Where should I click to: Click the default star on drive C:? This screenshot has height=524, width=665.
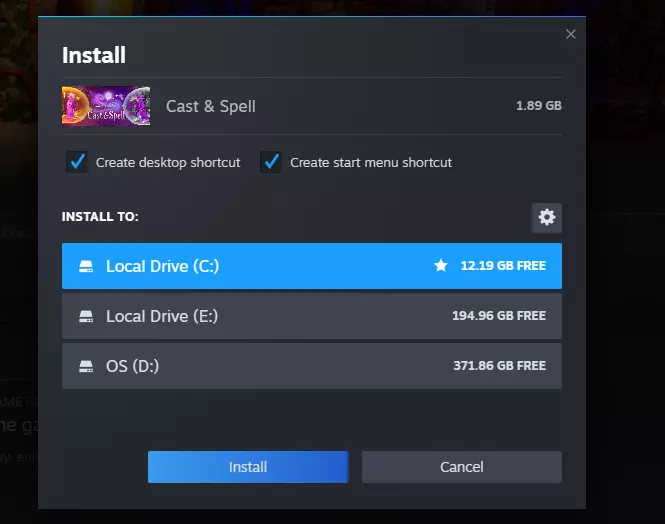pos(441,265)
